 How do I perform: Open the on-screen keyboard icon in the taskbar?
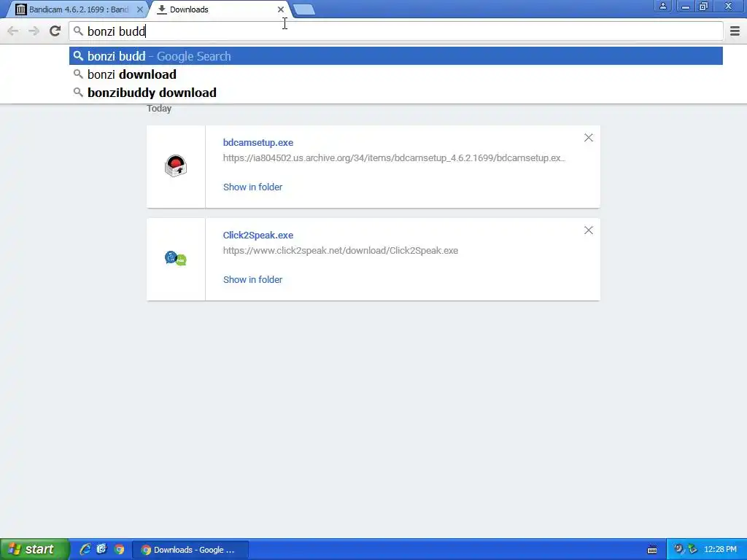click(x=652, y=550)
